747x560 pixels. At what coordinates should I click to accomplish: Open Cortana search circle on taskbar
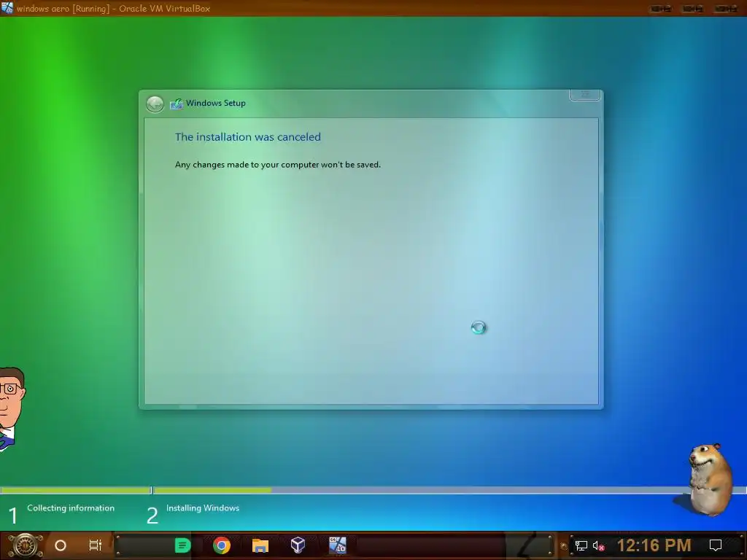[x=61, y=545]
